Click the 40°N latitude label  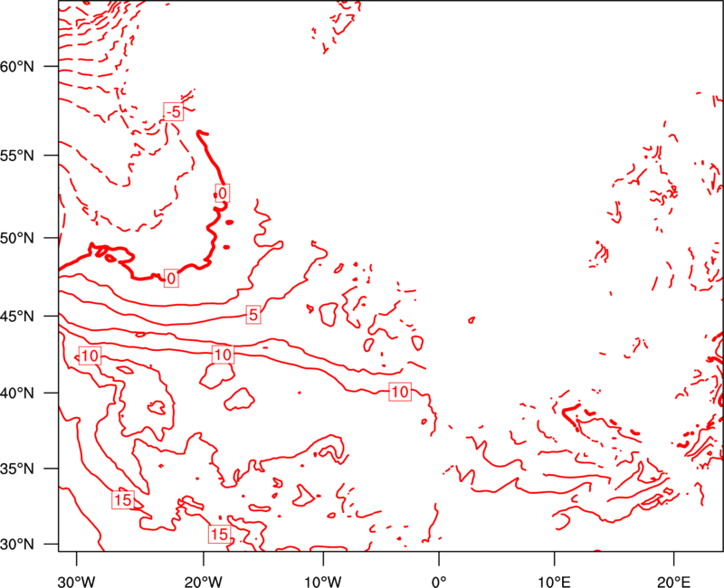(x=17, y=393)
